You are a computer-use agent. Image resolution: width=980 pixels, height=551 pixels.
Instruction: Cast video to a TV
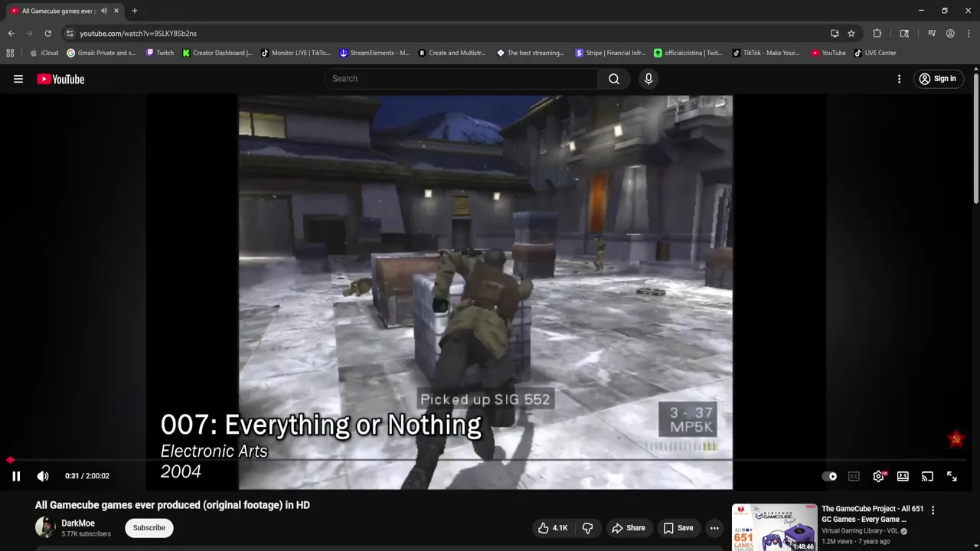point(927,476)
